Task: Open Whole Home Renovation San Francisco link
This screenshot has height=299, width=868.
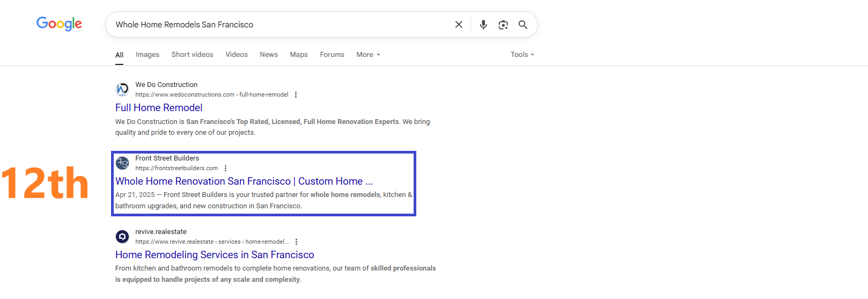Action: (244, 181)
